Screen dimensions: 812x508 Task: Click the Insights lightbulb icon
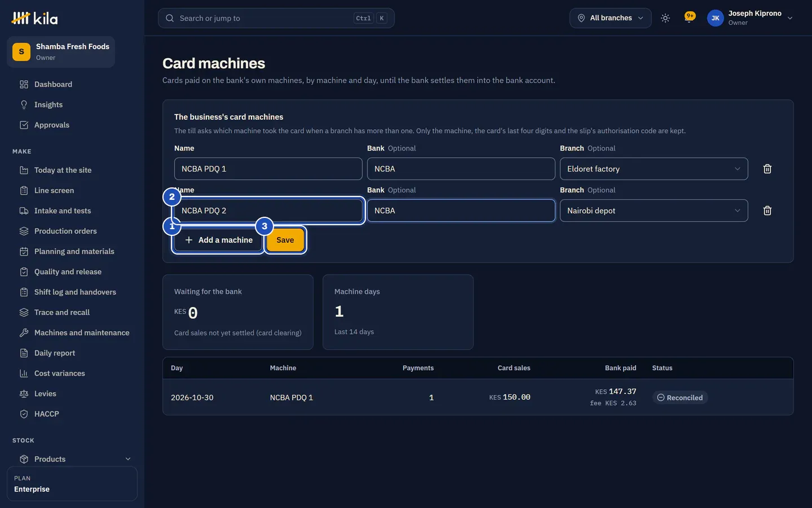click(x=24, y=104)
